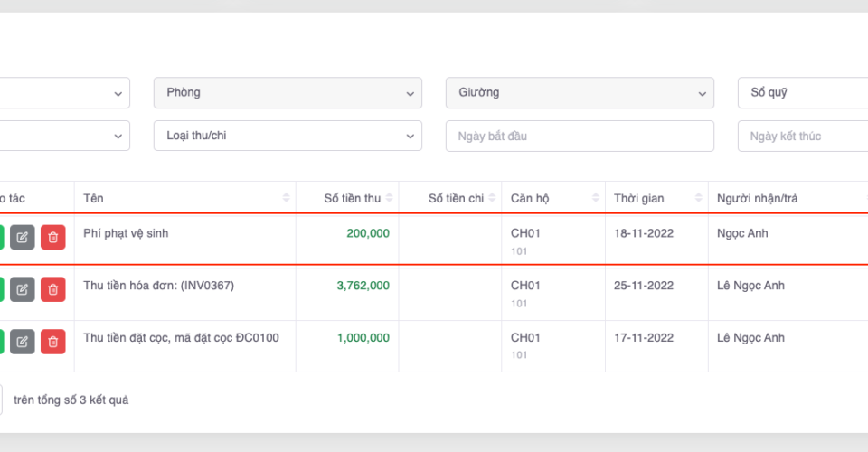868x452 pixels.
Task: Click the Người nhận/trả column header
Action: pos(758,198)
